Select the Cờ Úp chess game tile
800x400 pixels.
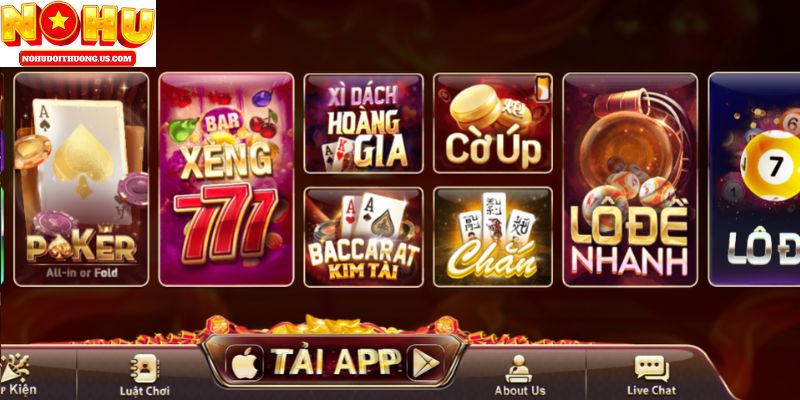(493, 123)
